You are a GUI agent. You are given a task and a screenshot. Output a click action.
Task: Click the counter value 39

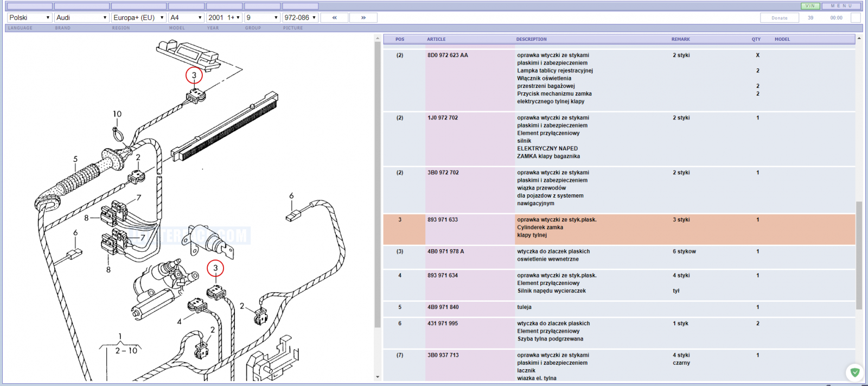click(x=810, y=18)
